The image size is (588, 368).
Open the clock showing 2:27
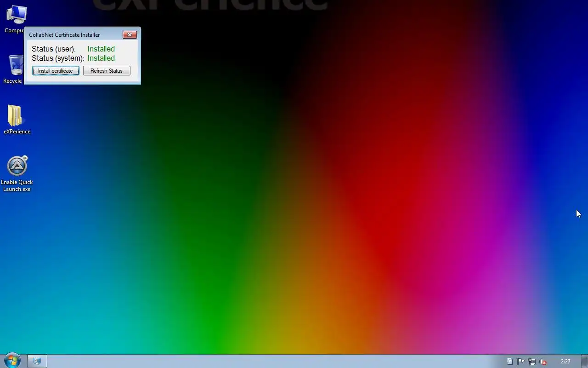point(565,362)
